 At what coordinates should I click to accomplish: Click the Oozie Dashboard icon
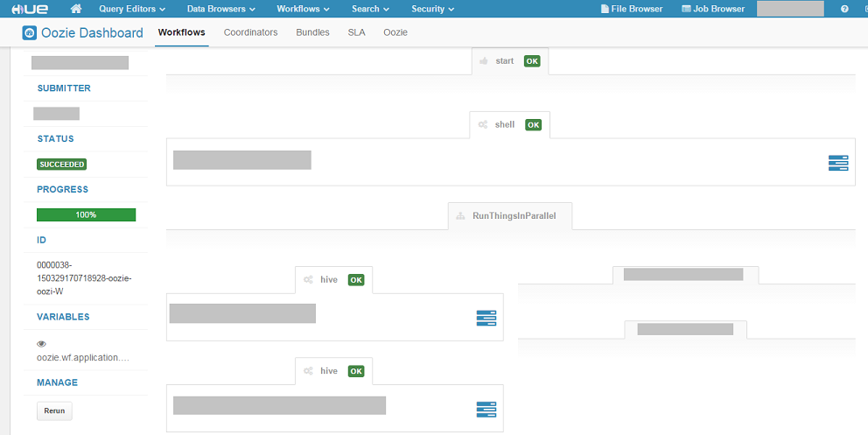30,32
